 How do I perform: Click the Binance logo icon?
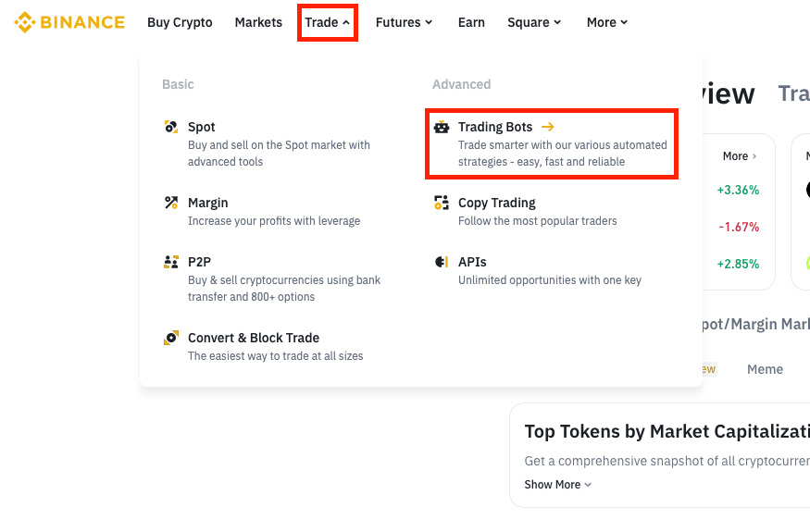[24, 22]
